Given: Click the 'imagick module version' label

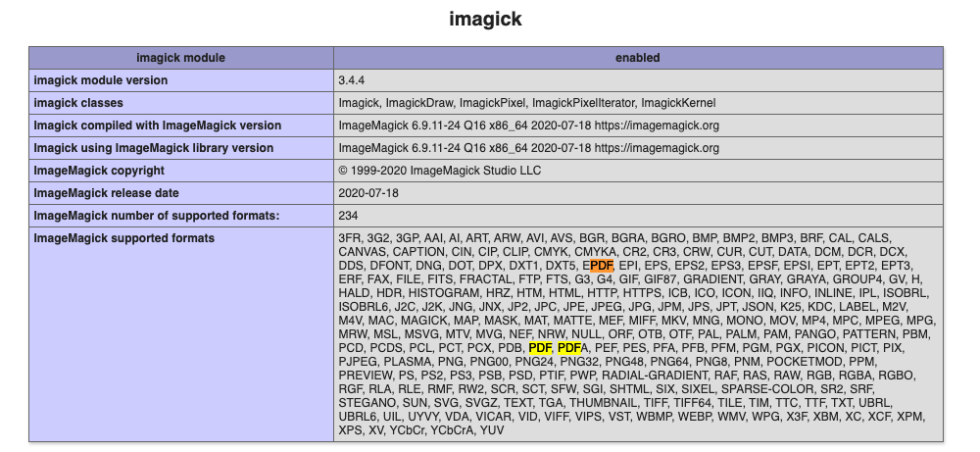Looking at the screenshot, I should click(101, 80).
